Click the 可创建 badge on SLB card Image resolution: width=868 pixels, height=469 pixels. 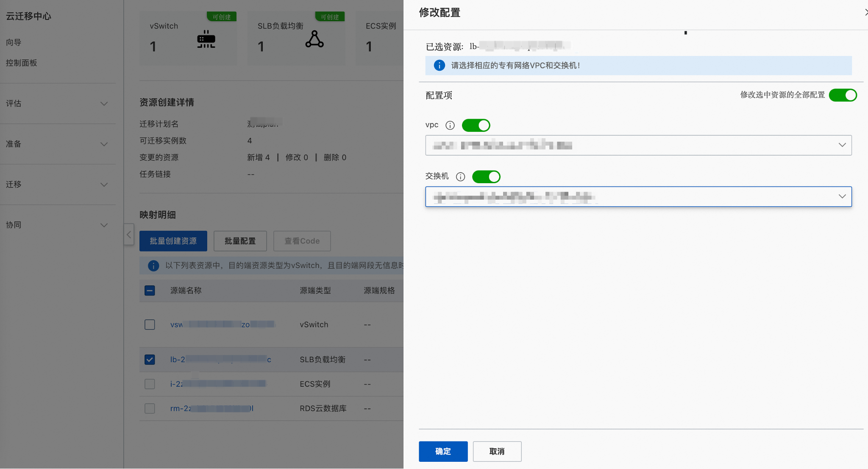[x=330, y=17]
